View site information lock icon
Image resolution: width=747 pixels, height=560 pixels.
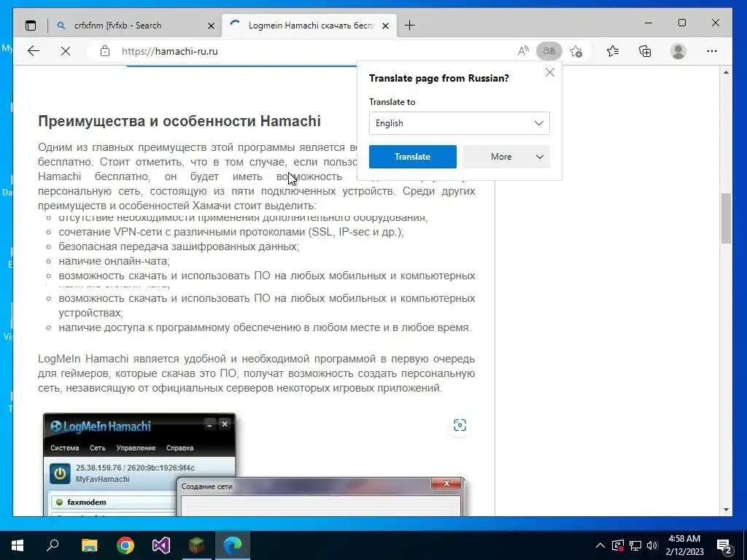(105, 51)
